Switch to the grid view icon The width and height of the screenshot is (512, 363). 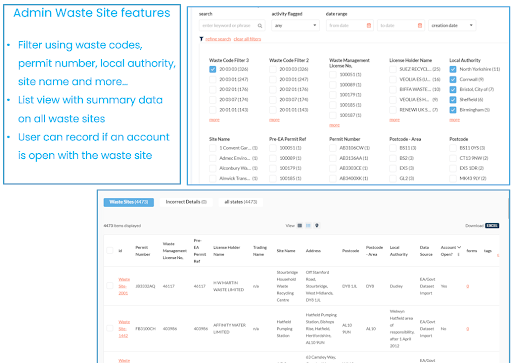(300, 226)
